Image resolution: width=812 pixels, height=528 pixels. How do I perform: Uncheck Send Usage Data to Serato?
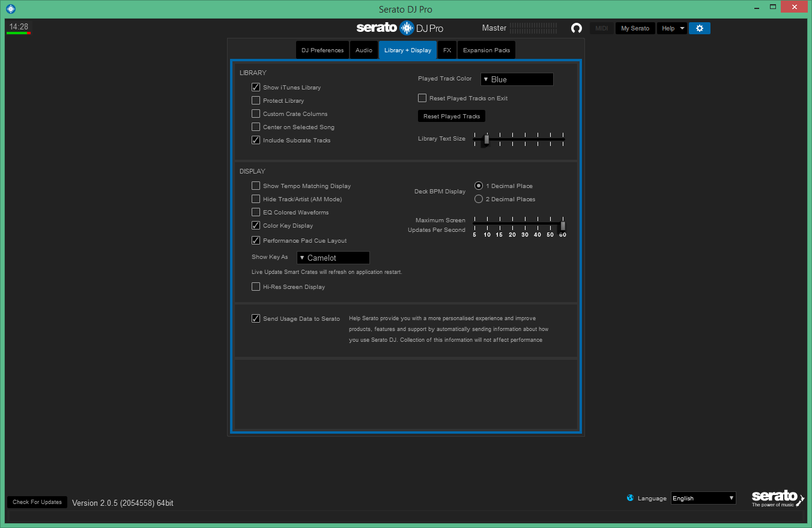pos(256,318)
